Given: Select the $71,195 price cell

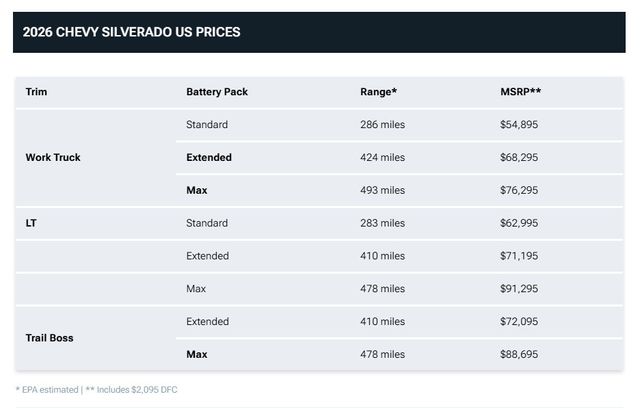Looking at the screenshot, I should [520, 256].
